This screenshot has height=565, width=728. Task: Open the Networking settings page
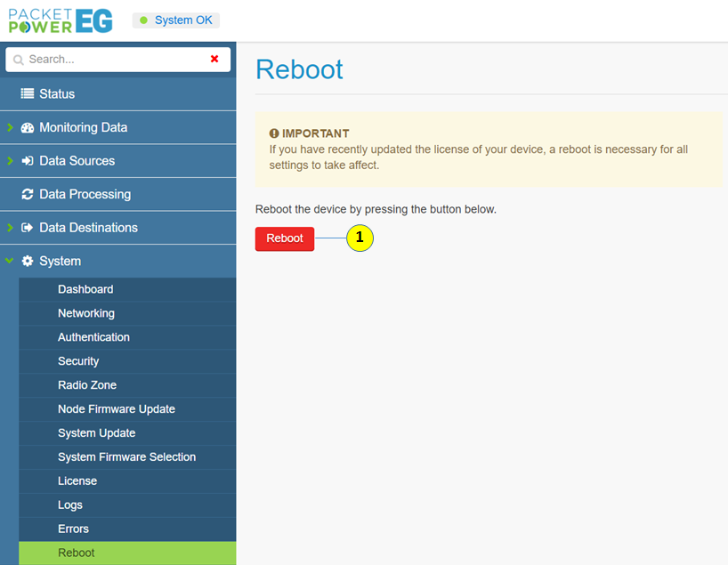click(86, 313)
